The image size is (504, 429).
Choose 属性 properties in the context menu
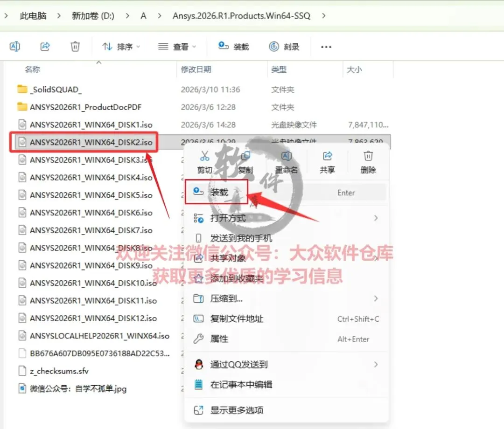[x=286, y=339]
